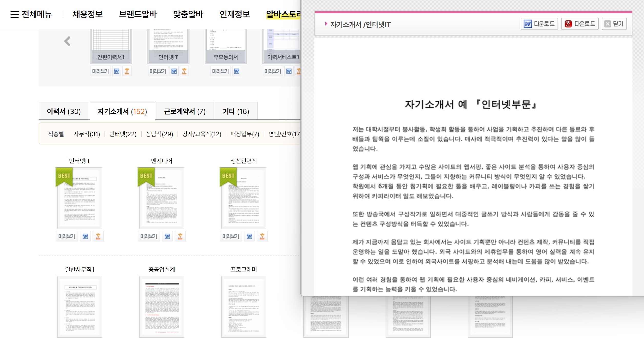Click Word download button in preview header
The height and width of the screenshot is (338, 644).
click(x=539, y=24)
